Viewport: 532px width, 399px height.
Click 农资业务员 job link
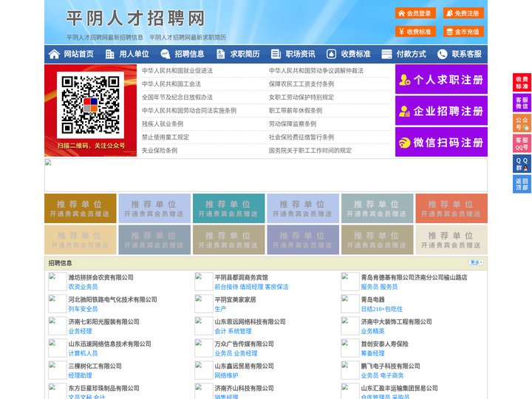(83, 287)
